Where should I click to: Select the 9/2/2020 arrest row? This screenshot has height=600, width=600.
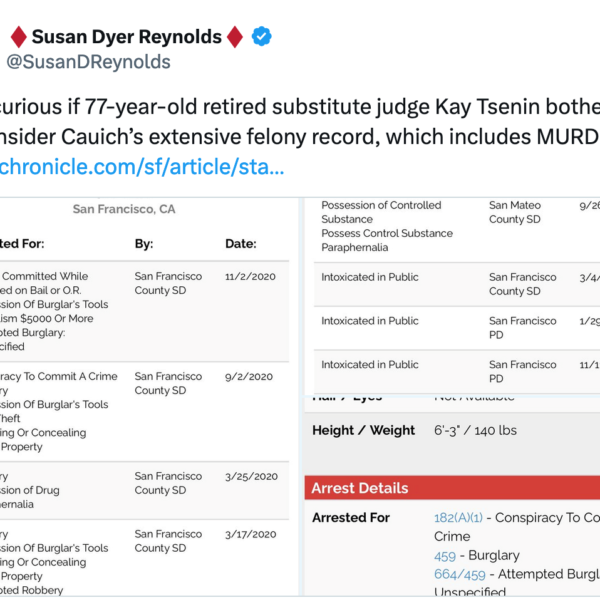[144, 412]
